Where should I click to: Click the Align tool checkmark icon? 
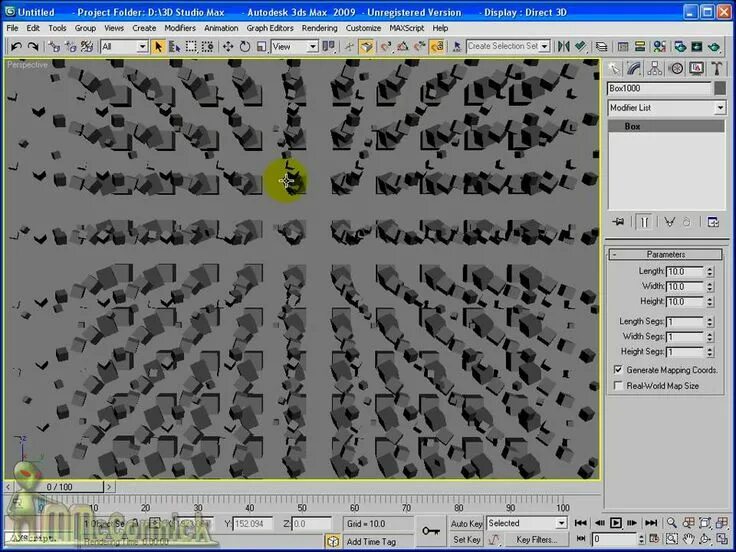click(581, 46)
